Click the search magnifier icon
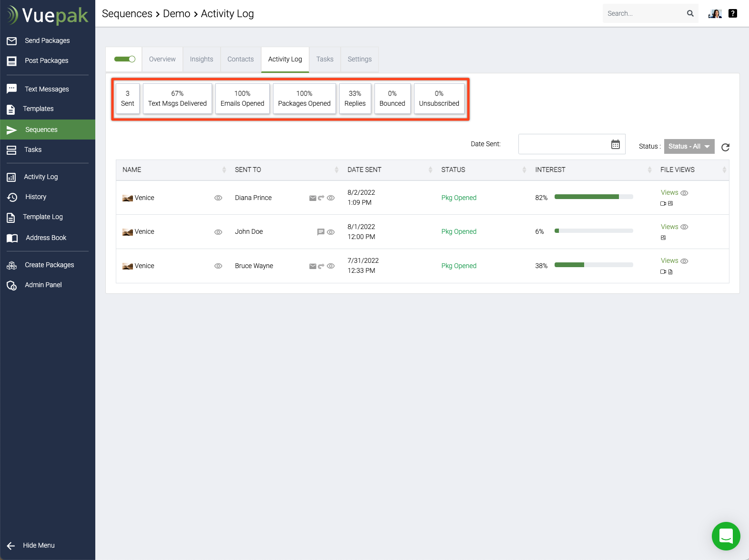This screenshot has height=560, width=749. (x=690, y=13)
